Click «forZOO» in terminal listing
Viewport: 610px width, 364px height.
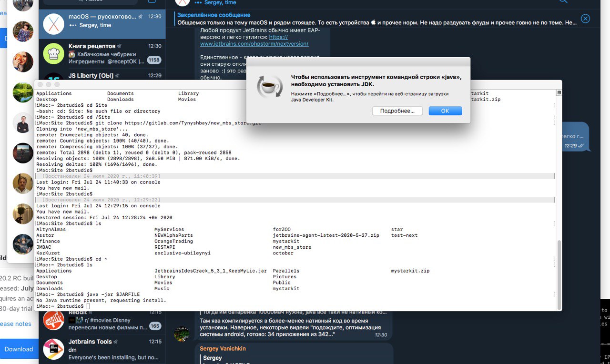point(282,230)
